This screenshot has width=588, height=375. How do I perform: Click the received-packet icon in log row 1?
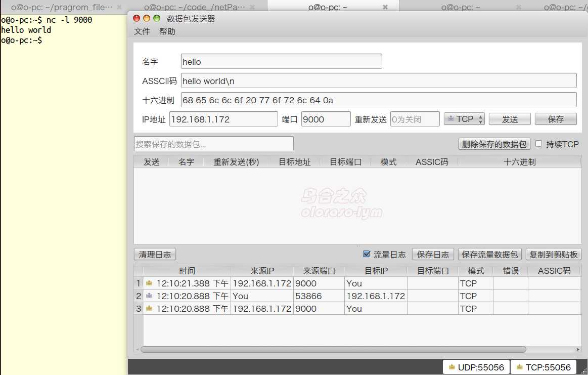(149, 283)
